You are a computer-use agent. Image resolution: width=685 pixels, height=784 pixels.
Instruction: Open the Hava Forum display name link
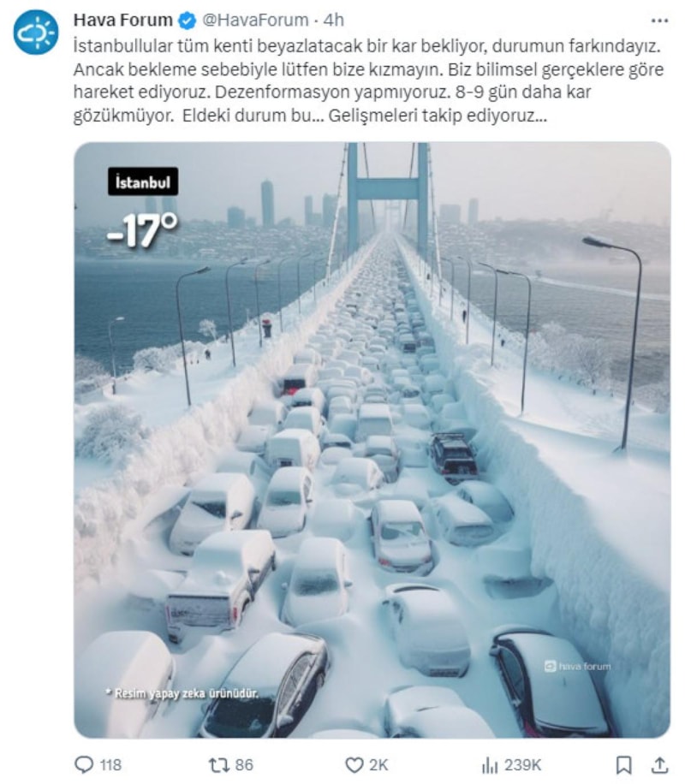[x=122, y=20]
